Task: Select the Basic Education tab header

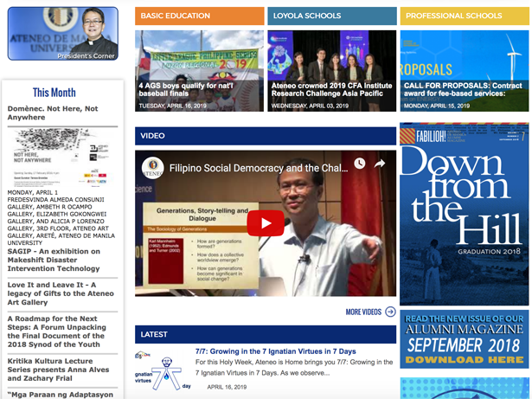Action: (200, 16)
